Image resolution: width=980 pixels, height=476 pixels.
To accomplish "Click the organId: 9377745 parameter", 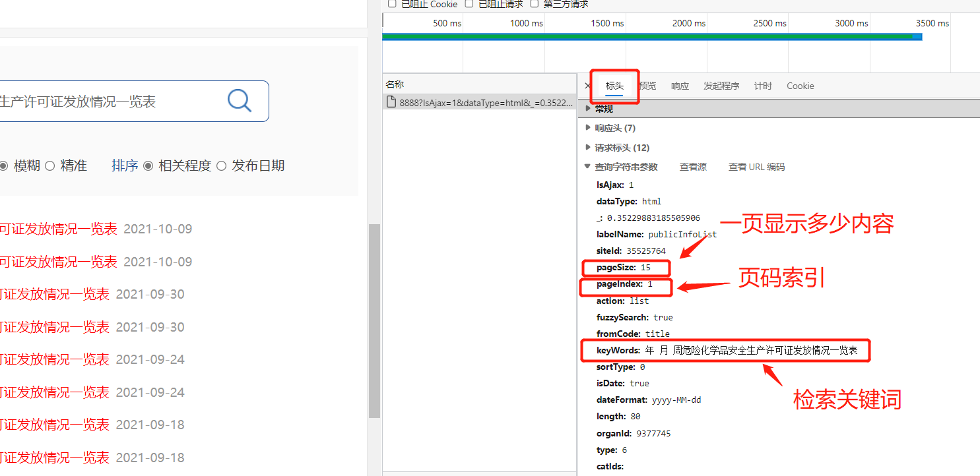I will (x=634, y=434).
